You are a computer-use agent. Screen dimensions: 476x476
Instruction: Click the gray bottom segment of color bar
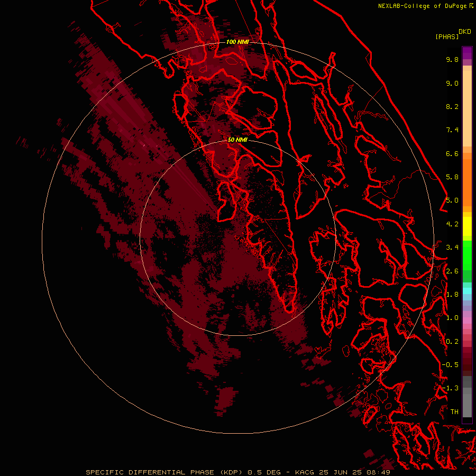(x=467, y=398)
